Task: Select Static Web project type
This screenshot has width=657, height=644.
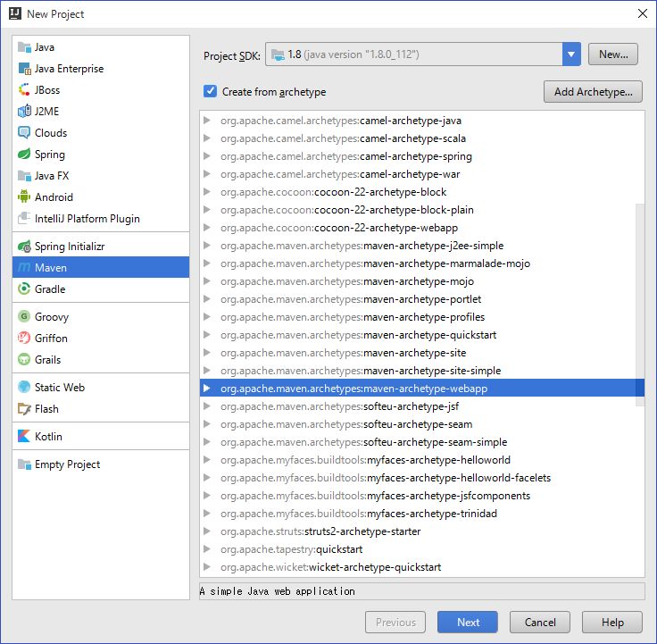Action: click(101, 387)
